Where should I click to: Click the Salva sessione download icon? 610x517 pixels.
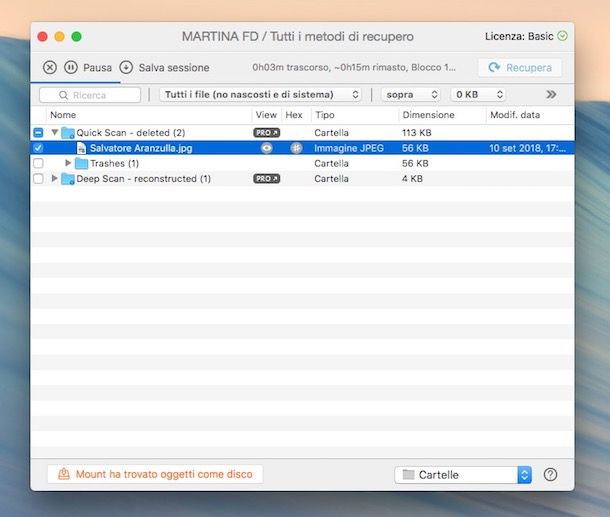[126, 67]
